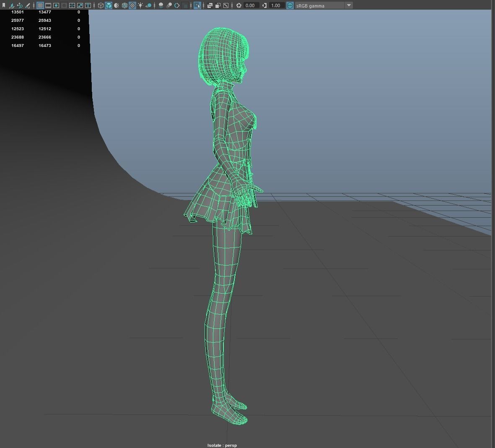The height and width of the screenshot is (448, 495).
Task: Toggle viewport shadows icon
Action: click(x=148, y=5)
